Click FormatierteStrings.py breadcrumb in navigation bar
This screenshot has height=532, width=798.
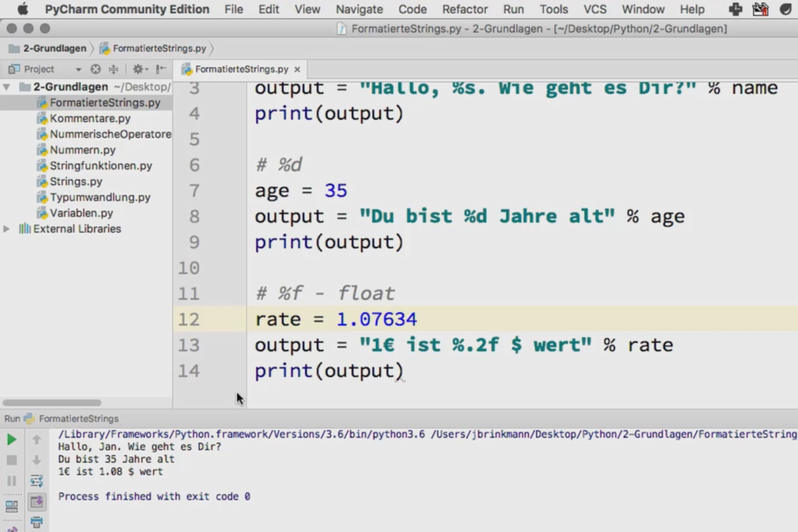(153, 49)
